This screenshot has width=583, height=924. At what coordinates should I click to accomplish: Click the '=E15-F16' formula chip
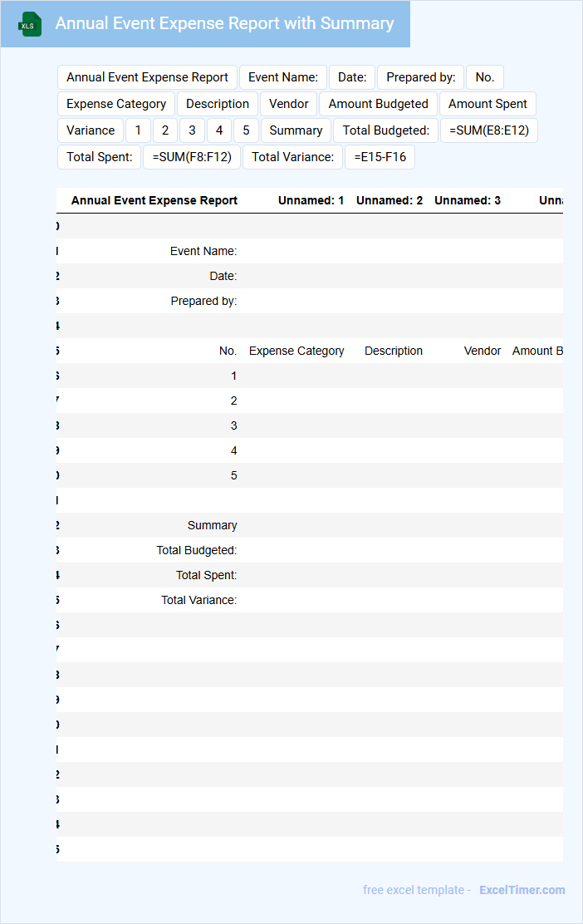tap(380, 157)
